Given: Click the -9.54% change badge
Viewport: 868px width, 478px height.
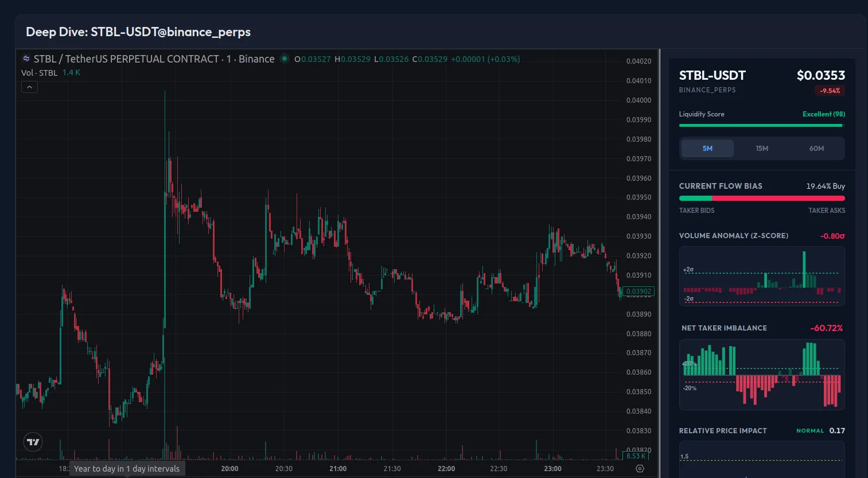Looking at the screenshot, I should (x=830, y=90).
